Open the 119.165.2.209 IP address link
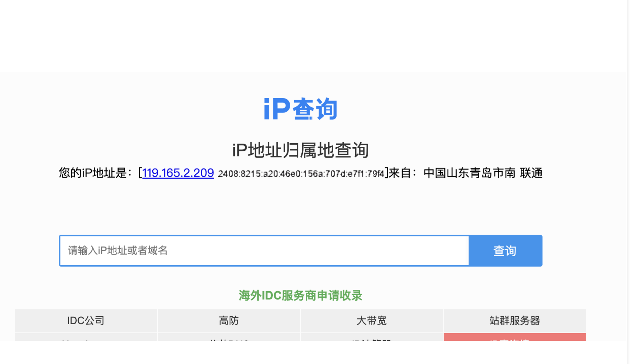 point(177,173)
